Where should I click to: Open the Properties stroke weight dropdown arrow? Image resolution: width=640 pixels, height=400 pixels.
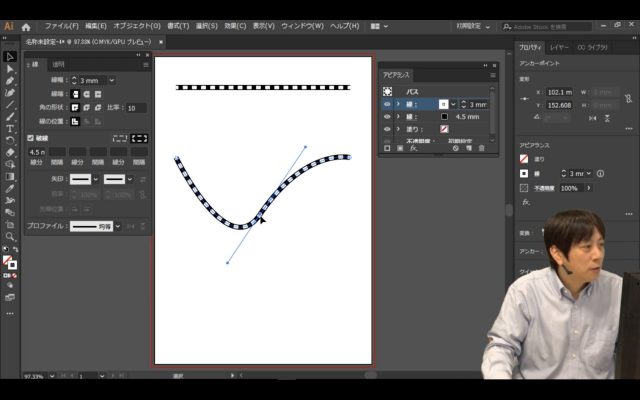[589, 173]
